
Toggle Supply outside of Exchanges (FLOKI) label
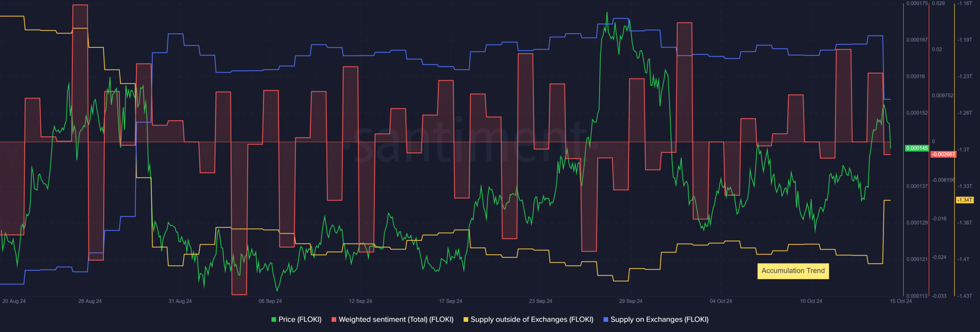(532, 319)
